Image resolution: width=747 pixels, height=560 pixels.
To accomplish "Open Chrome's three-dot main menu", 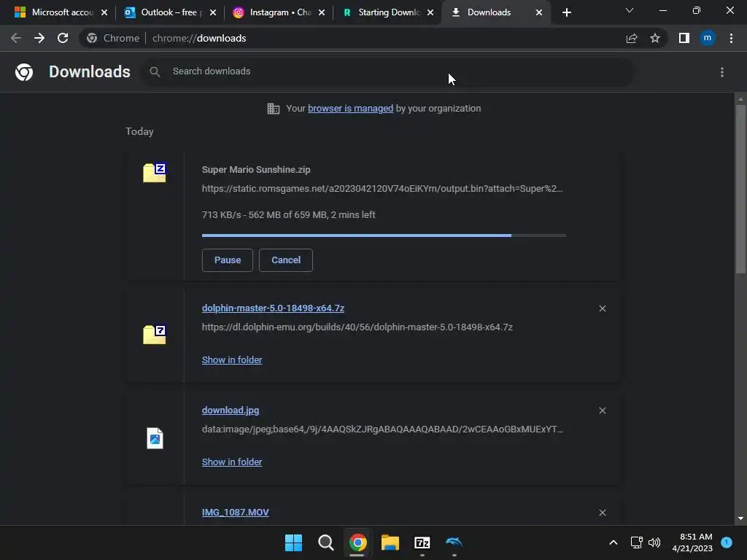I will click(x=731, y=38).
